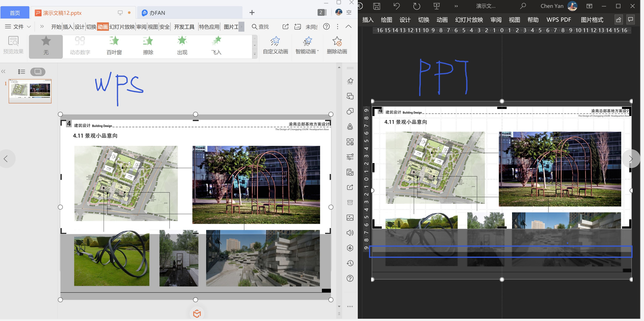The image size is (644, 321).
Task: Collapse the WPS ribbon with up chevron
Action: 348,26
